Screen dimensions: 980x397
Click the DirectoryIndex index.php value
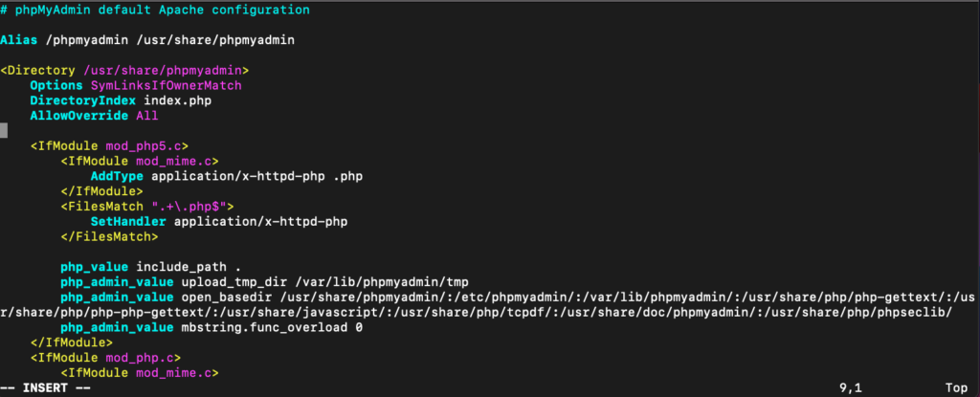[181, 100]
